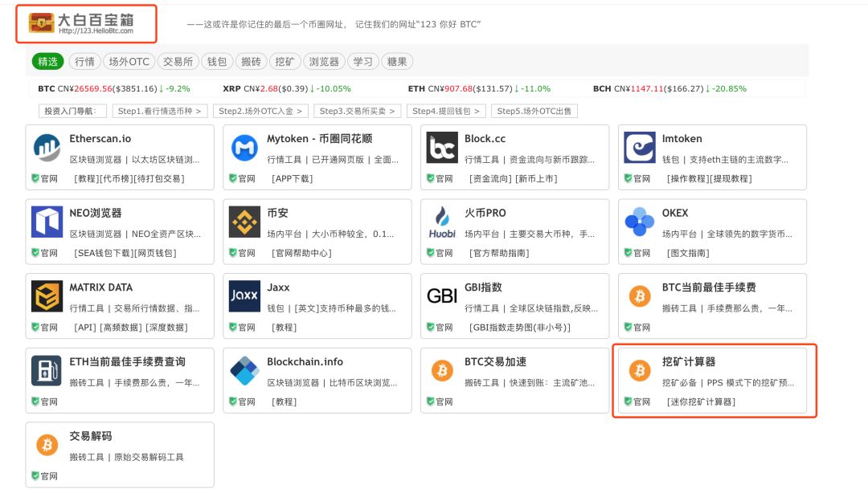Click the GBI logo icon
Image resolution: width=868 pixels, height=493 pixels.
click(442, 296)
